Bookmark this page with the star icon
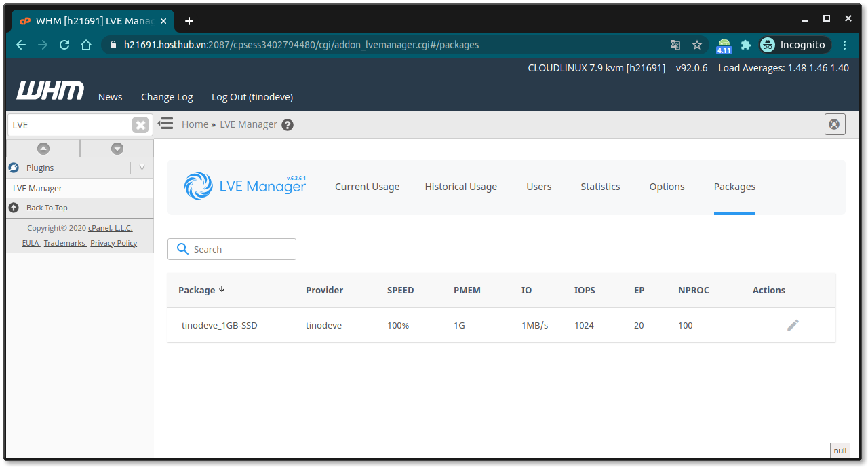 (697, 45)
